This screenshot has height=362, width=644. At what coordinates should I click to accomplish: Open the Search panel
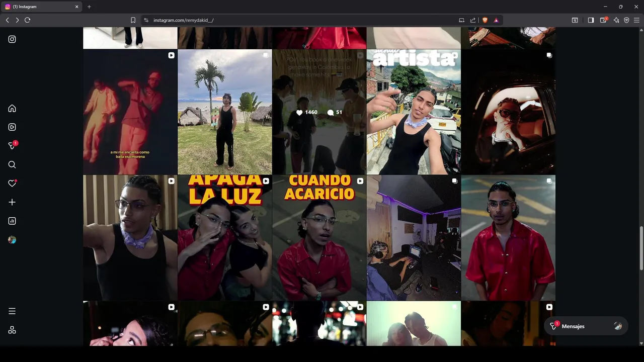pos(12,164)
